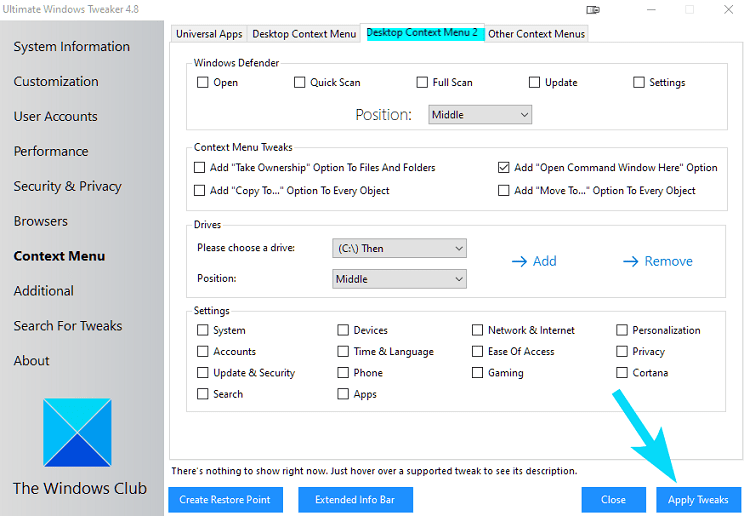This screenshot has width=744, height=516.
Task: Click The Windows Club logo icon
Action: click(x=77, y=432)
